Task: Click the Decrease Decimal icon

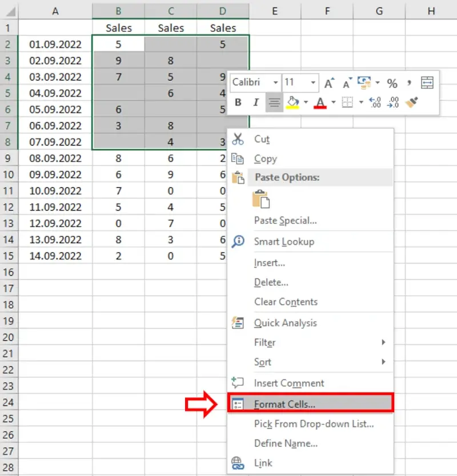Action: [x=393, y=103]
